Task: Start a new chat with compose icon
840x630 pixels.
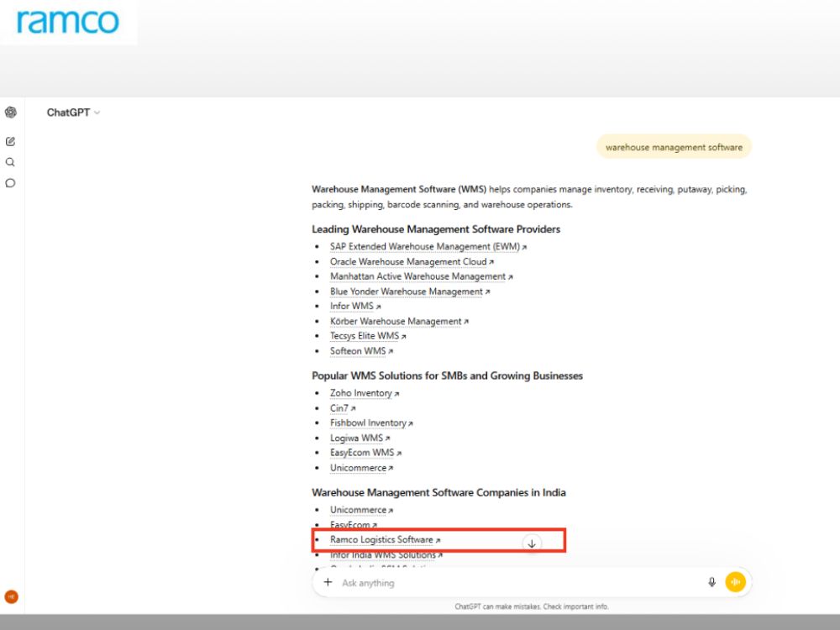Action: click(x=10, y=141)
